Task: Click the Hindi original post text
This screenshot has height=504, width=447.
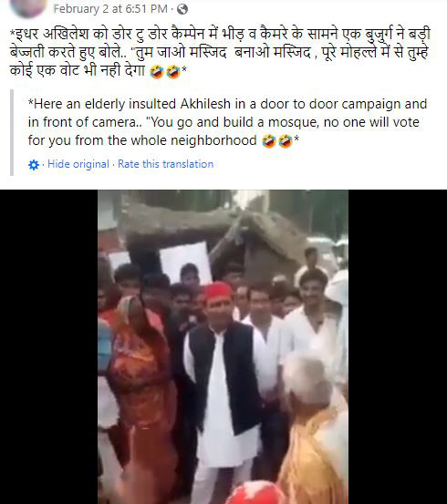Action: point(220,53)
